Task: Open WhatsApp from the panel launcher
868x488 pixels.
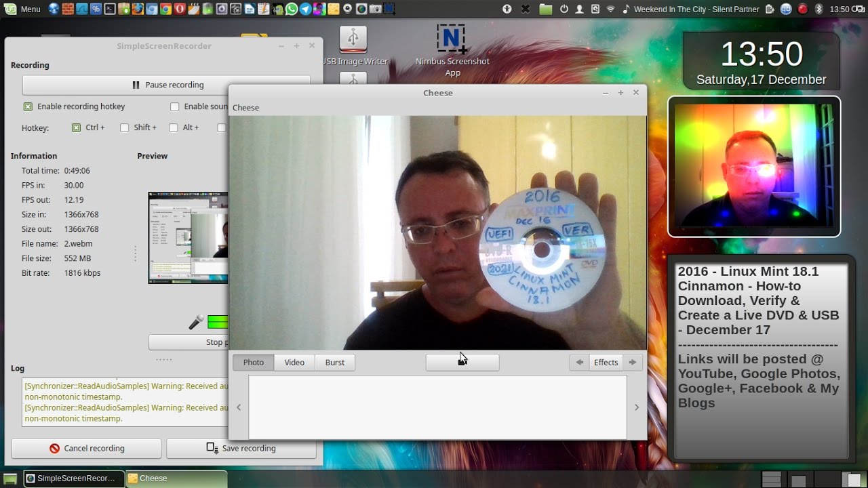Action: point(292,9)
